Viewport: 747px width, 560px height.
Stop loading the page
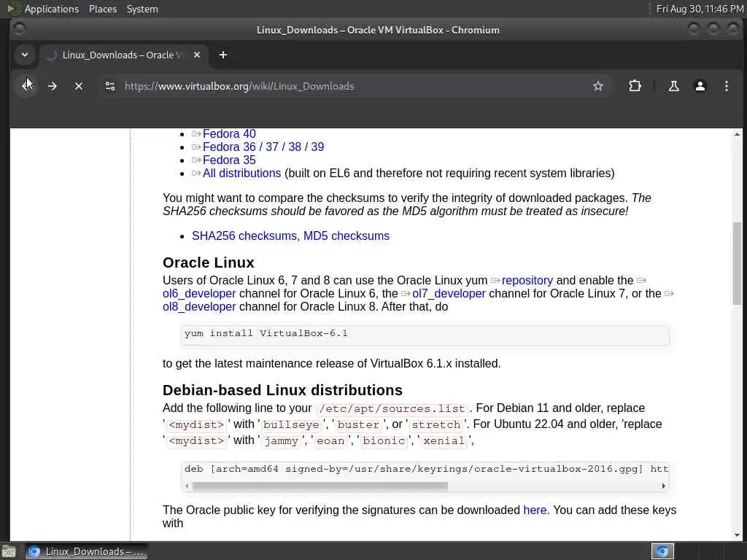[x=79, y=86]
